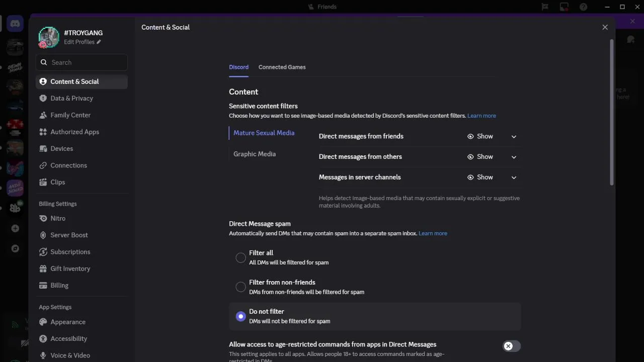Select the Filter all spam option

pyautogui.click(x=241, y=257)
